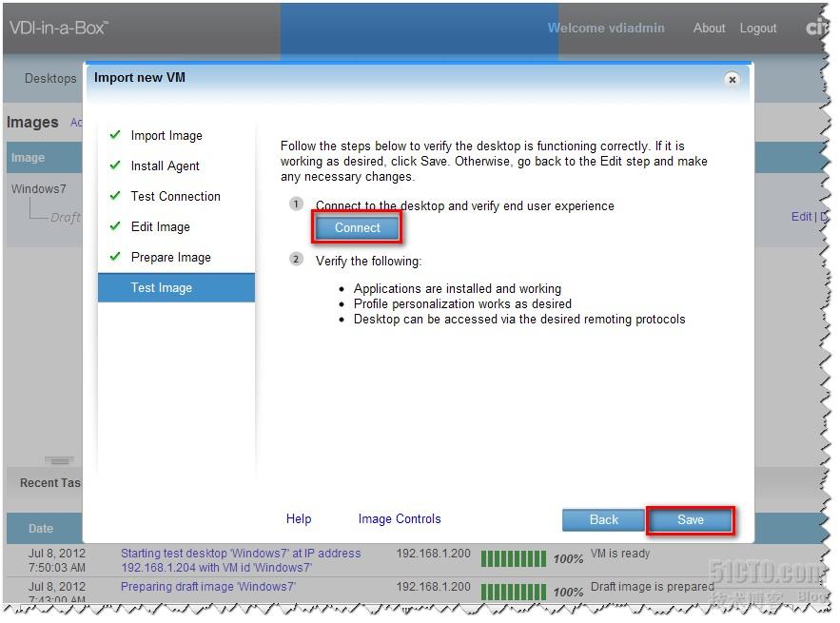
Task: Click 'Draft image is prepared' status text
Action: [x=652, y=587]
